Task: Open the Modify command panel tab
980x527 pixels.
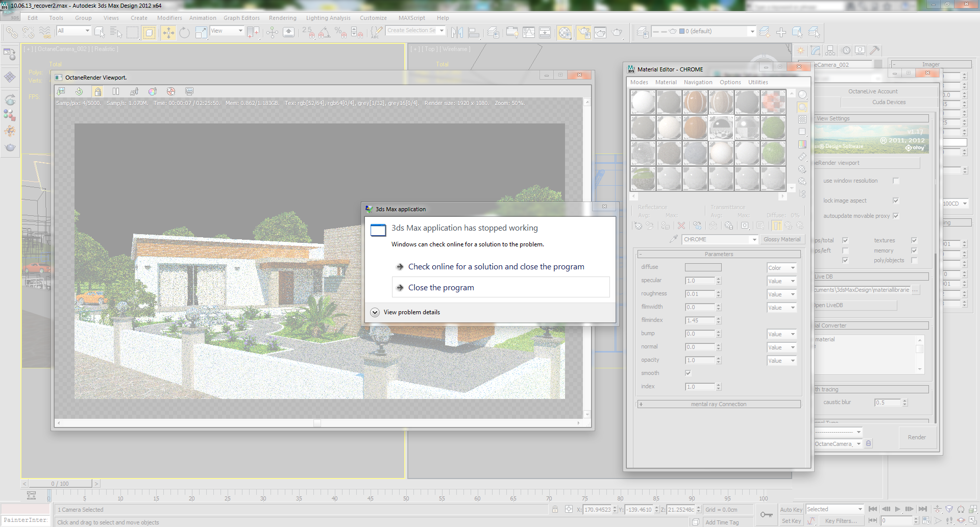Action: click(x=816, y=51)
